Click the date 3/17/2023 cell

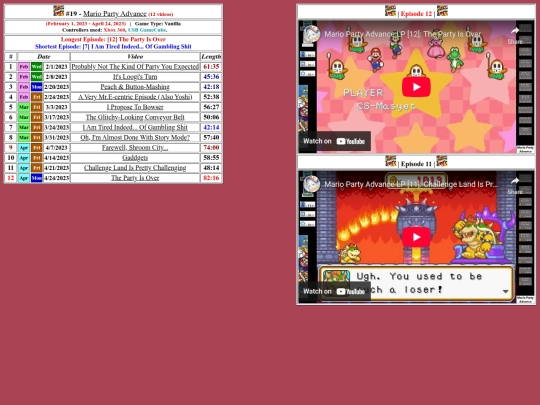click(56, 117)
